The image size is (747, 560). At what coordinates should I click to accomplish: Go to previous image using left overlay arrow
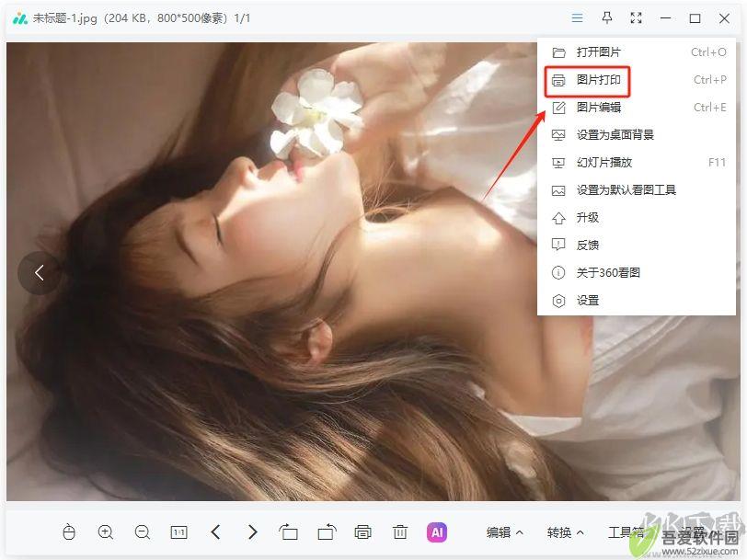(40, 273)
